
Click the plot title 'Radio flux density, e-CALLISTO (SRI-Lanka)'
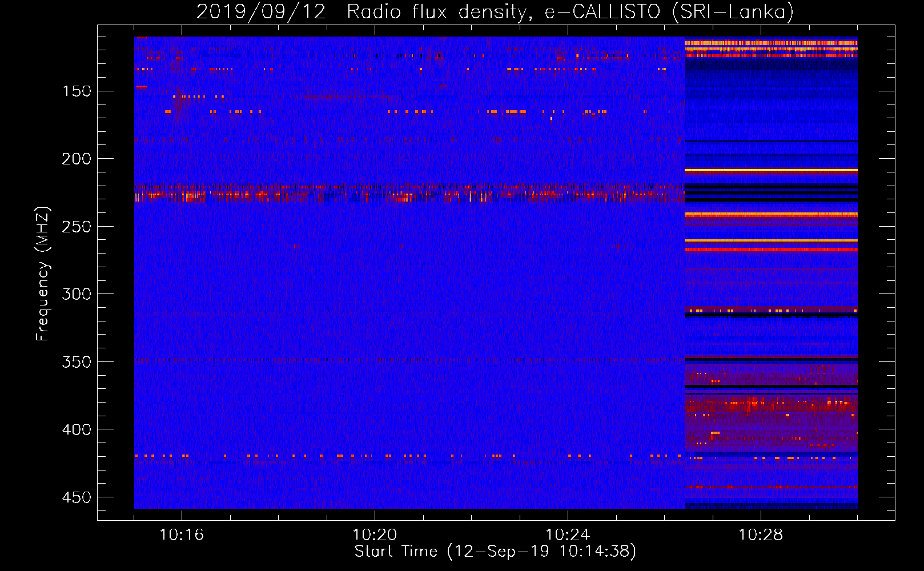click(570, 12)
